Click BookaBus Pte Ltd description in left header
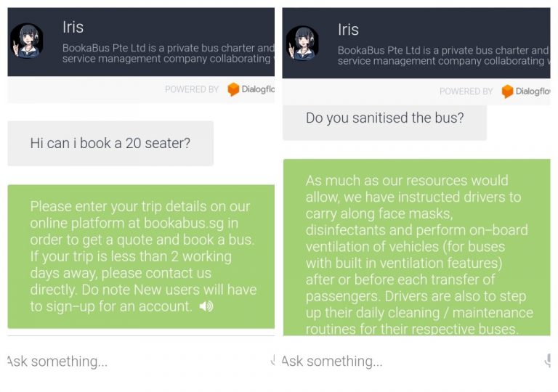Image resolution: width=558 pixels, height=392 pixels. pos(168,54)
